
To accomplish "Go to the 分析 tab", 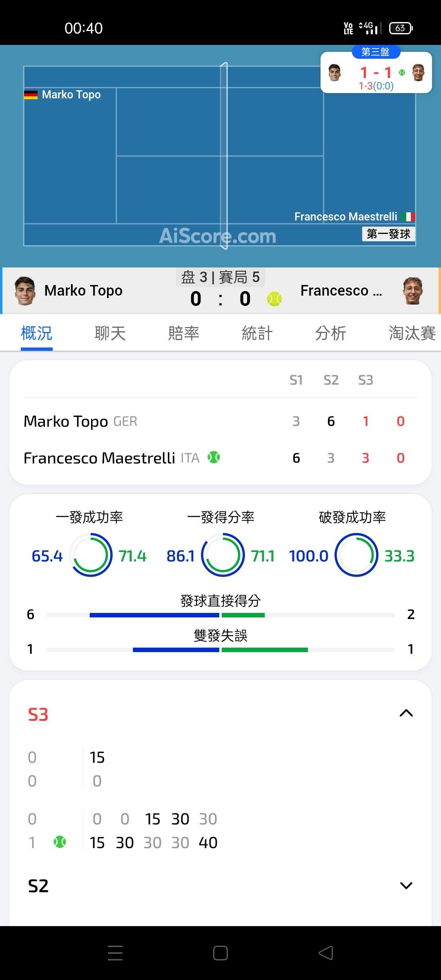I will click(x=330, y=333).
